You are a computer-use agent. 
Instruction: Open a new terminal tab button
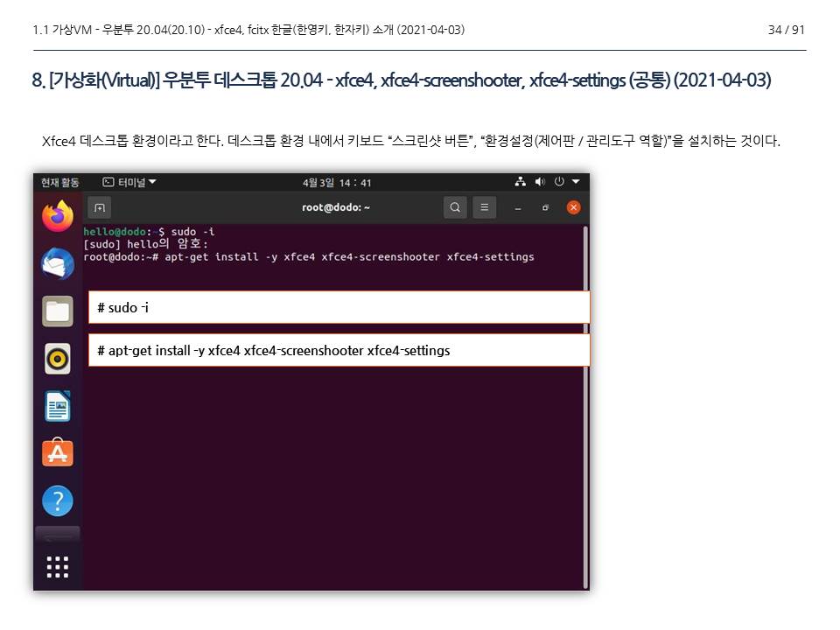[x=100, y=208]
